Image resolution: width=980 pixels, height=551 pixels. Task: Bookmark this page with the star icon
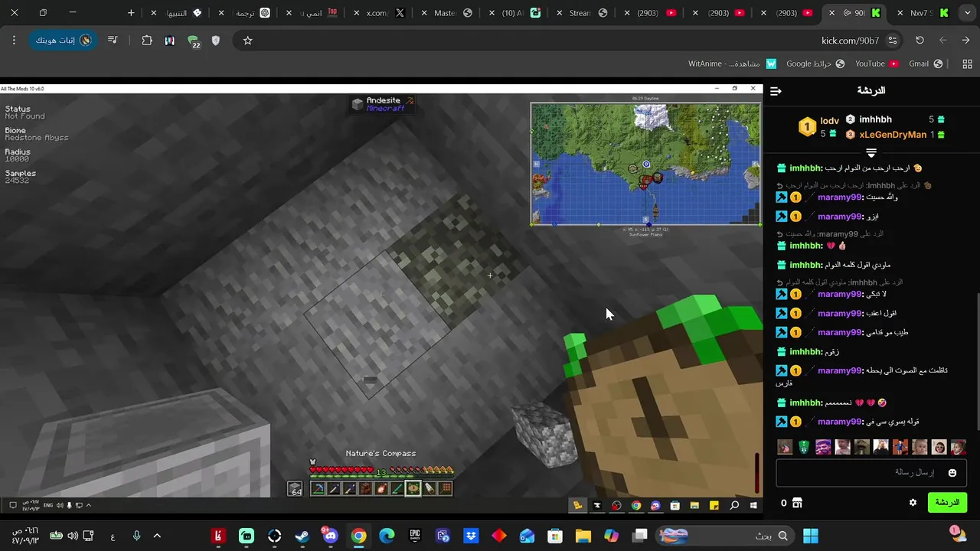247,41
